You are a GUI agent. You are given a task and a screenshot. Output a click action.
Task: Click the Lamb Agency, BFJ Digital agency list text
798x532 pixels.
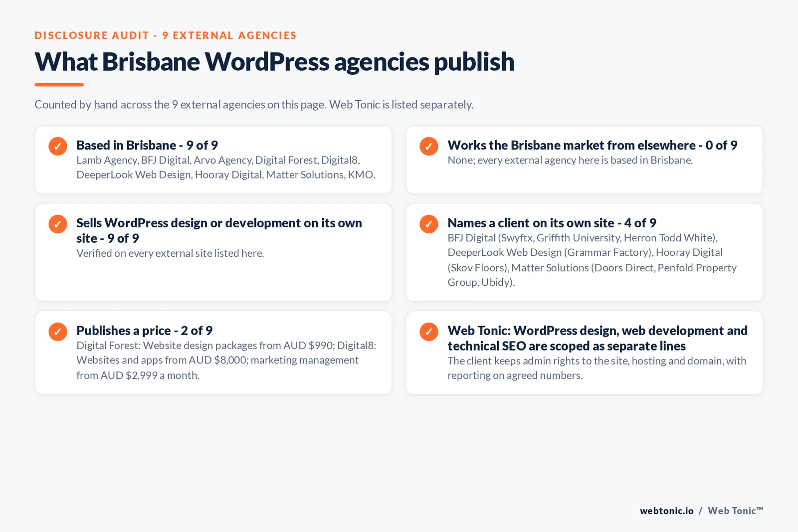pyautogui.click(x=226, y=168)
